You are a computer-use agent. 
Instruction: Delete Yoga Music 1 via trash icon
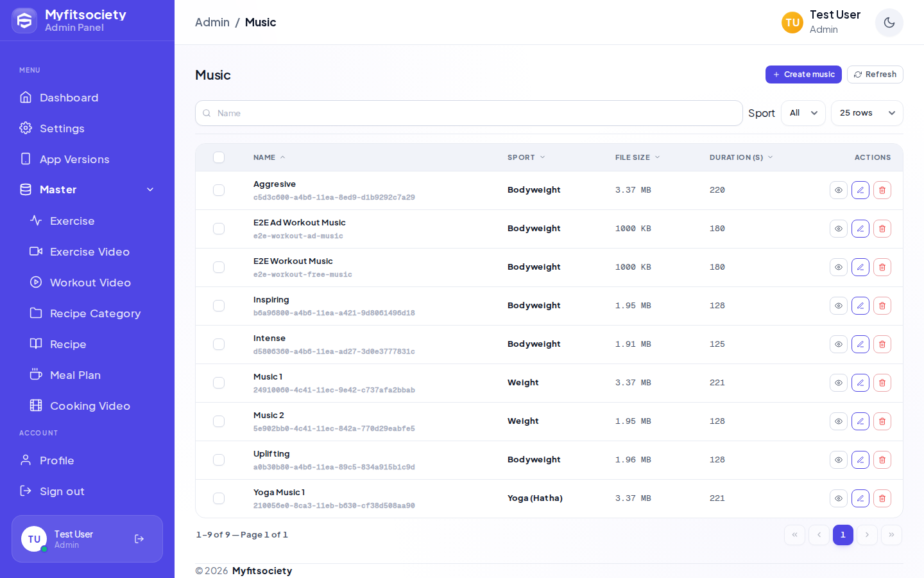point(882,498)
